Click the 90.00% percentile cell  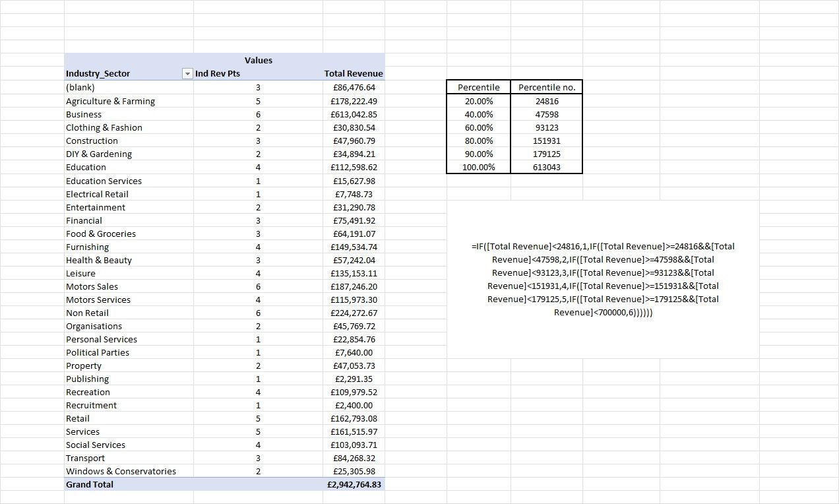pos(479,154)
